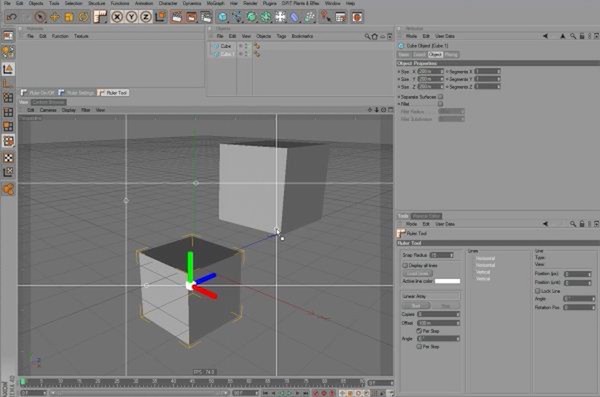Open Render in Picture Viewer icon
Viewport: 600px width, 397px height.
pyautogui.click(x=191, y=17)
